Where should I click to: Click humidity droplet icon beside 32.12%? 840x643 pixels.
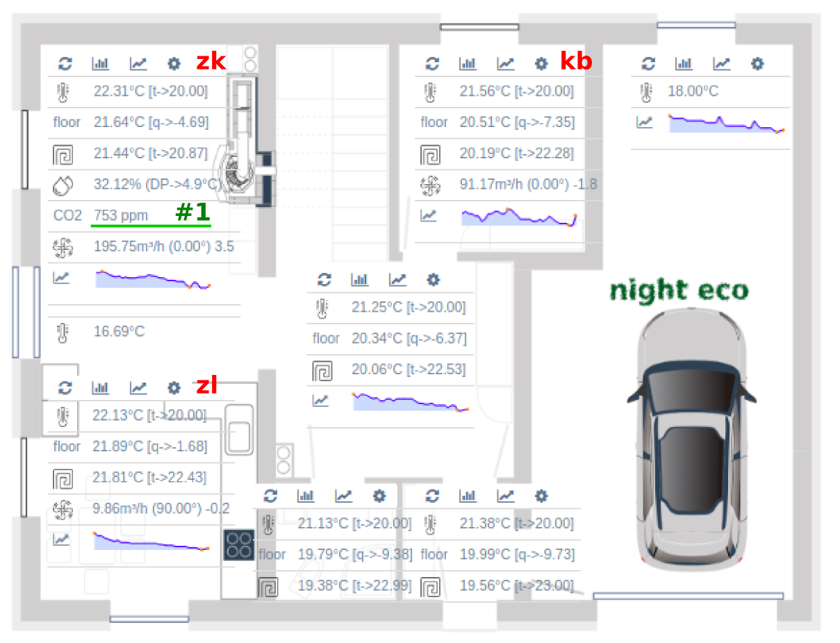(63, 185)
